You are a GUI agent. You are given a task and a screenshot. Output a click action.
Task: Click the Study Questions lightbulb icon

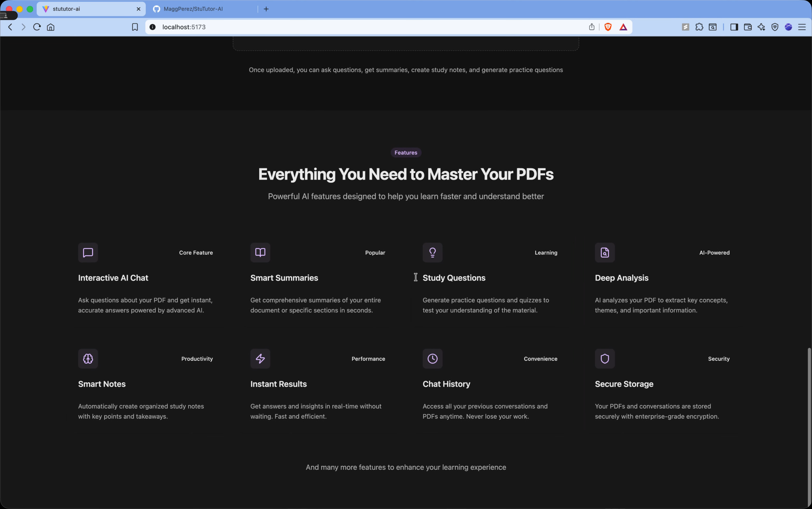click(432, 253)
